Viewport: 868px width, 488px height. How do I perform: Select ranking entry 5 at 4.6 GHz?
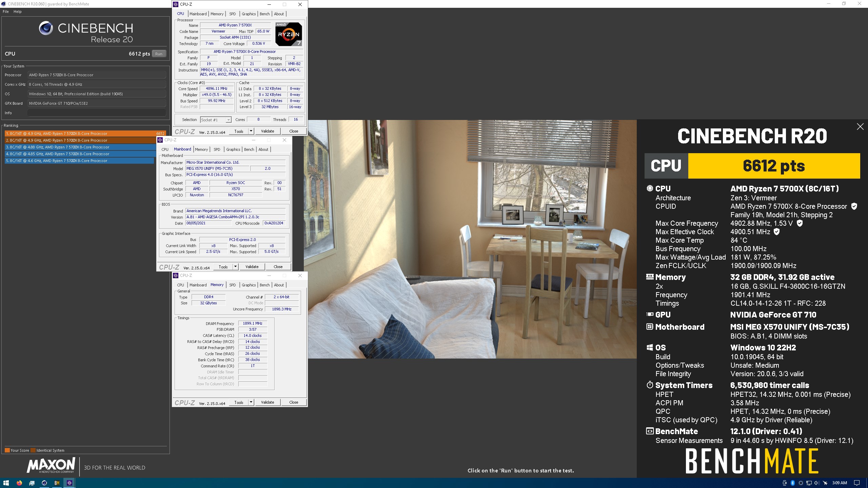tap(79, 161)
